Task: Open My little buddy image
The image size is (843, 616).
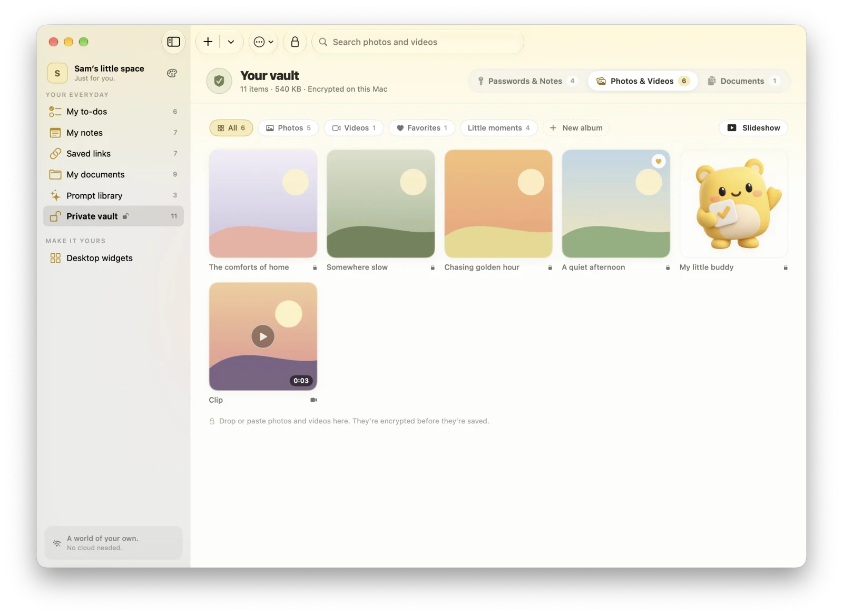Action: point(734,204)
